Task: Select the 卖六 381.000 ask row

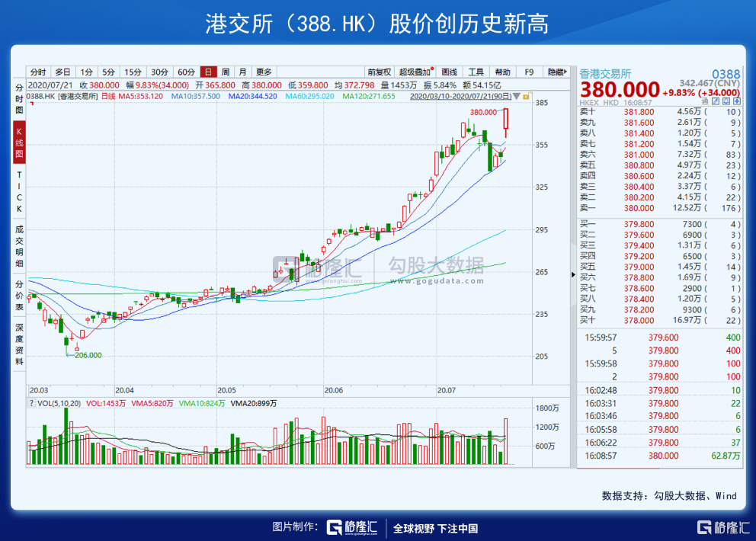Action: point(659,155)
